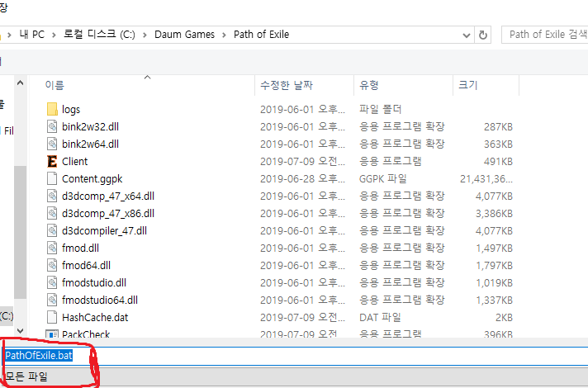Select the file name fmodstudio64.dll
588x388 pixels.
[100, 300]
